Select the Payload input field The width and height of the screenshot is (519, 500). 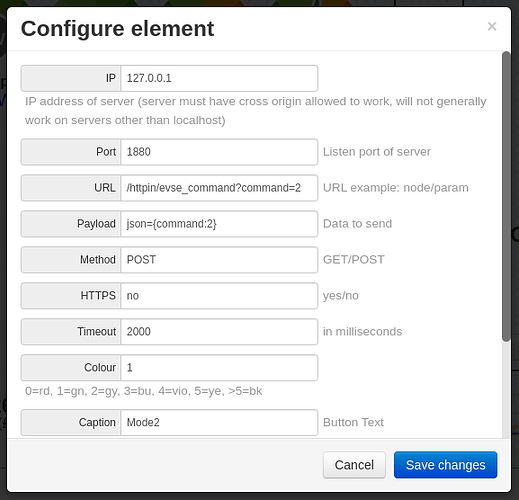point(219,224)
